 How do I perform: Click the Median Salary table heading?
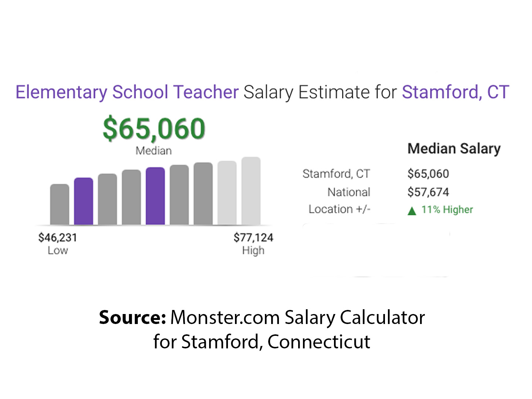point(454,149)
